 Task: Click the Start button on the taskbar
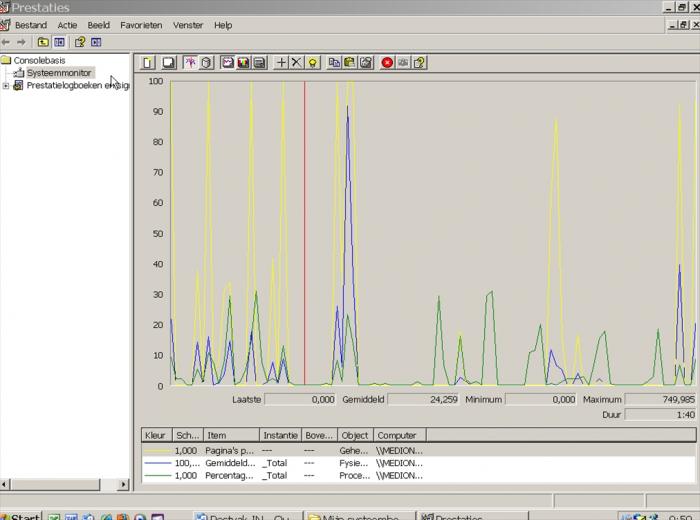click(x=20, y=516)
